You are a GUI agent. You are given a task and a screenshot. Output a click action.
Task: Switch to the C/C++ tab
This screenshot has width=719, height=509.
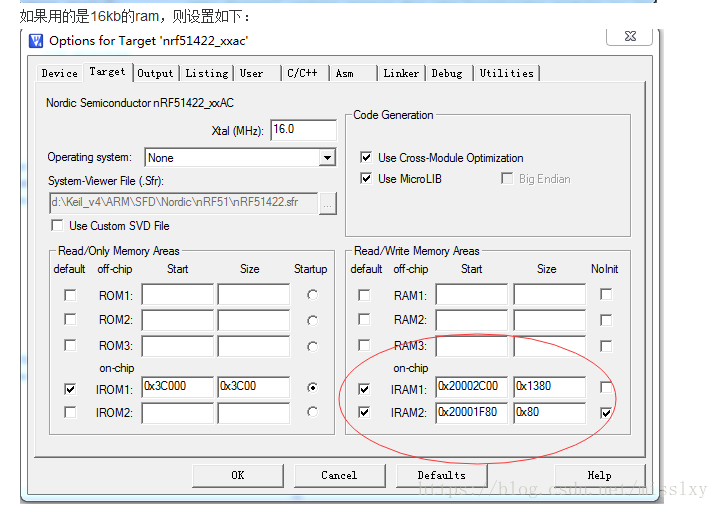(304, 73)
